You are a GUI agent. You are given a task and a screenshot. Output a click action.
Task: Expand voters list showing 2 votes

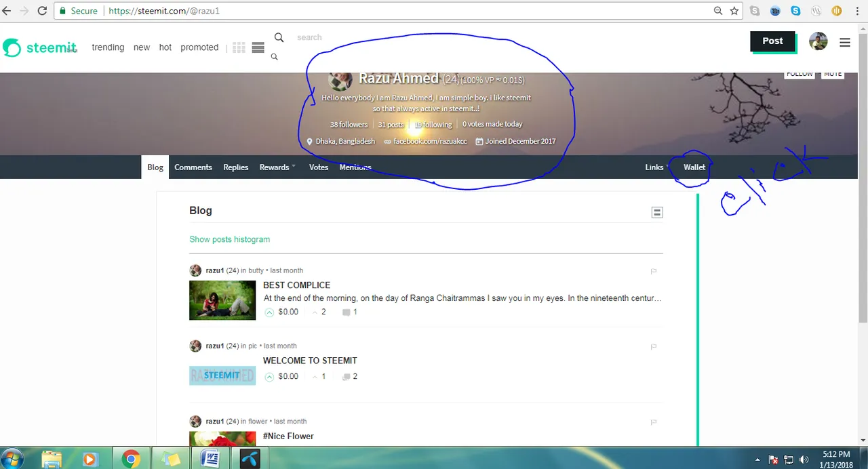click(x=319, y=312)
